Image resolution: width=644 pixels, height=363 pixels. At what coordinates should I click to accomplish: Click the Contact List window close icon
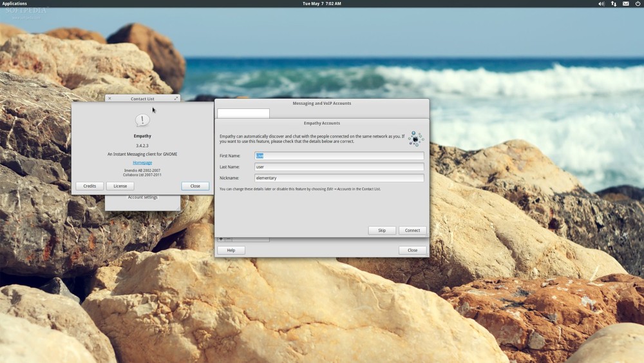tap(109, 98)
